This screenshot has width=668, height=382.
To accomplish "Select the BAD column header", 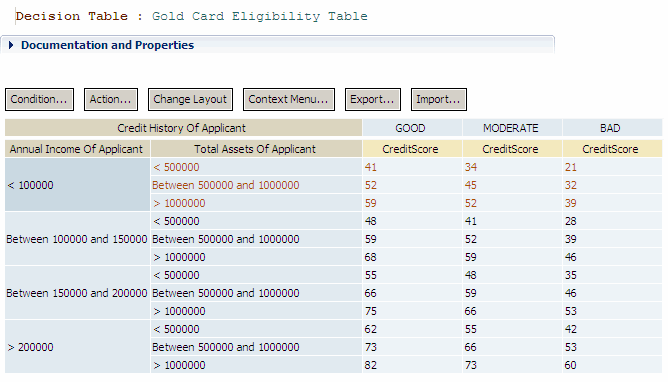I will pyautogui.click(x=612, y=128).
